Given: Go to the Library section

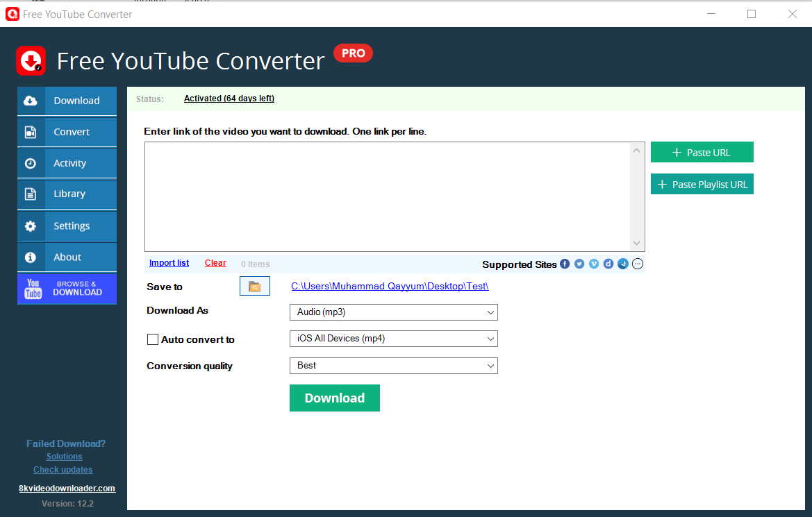Looking at the screenshot, I should pyautogui.click(x=67, y=194).
